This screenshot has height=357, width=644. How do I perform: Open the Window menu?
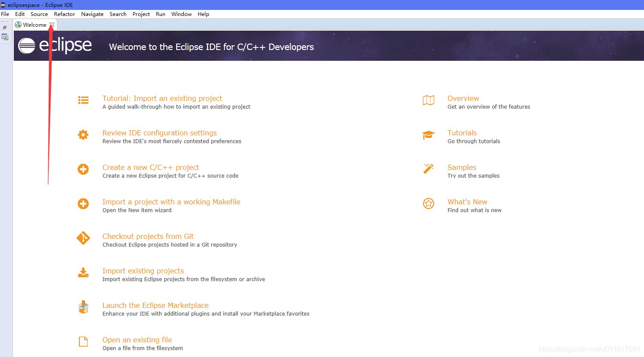tap(181, 14)
